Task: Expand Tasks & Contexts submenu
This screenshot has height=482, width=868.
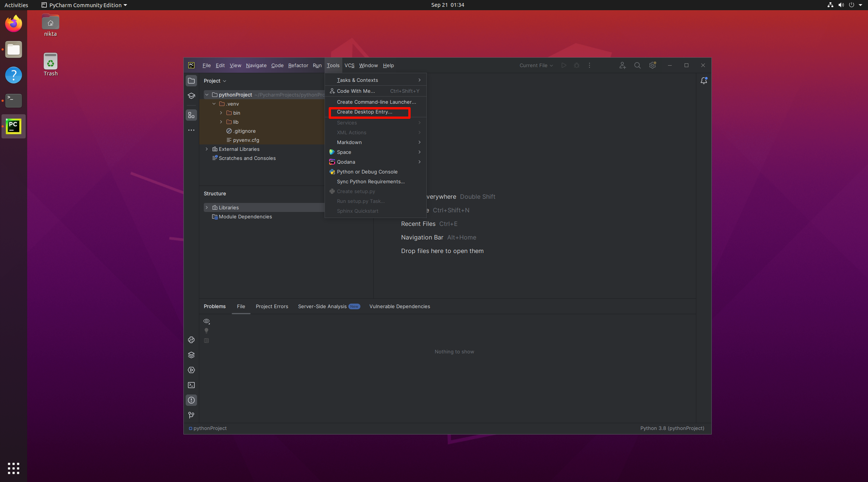Action: coord(376,80)
